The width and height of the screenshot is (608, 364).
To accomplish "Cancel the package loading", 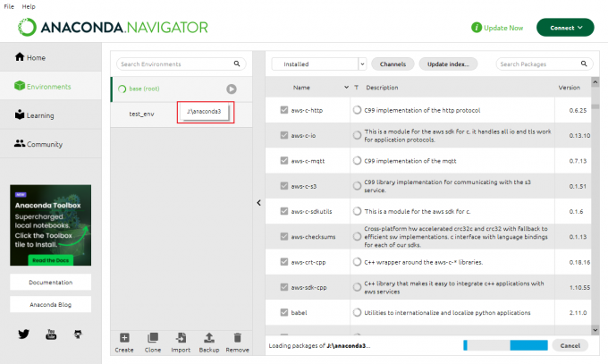I will [x=570, y=345].
